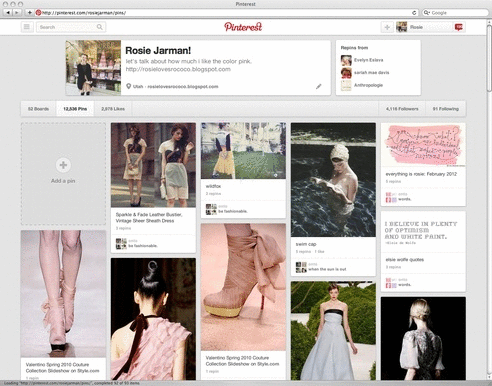Click the vertical page scrollbar
This screenshot has height=386, width=492.
coord(489,200)
